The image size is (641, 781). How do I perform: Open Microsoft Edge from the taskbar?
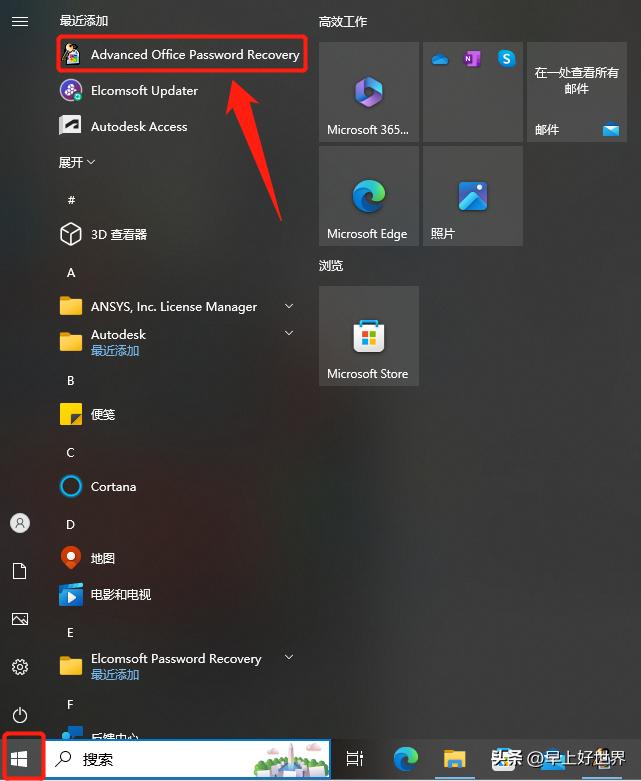click(406, 759)
